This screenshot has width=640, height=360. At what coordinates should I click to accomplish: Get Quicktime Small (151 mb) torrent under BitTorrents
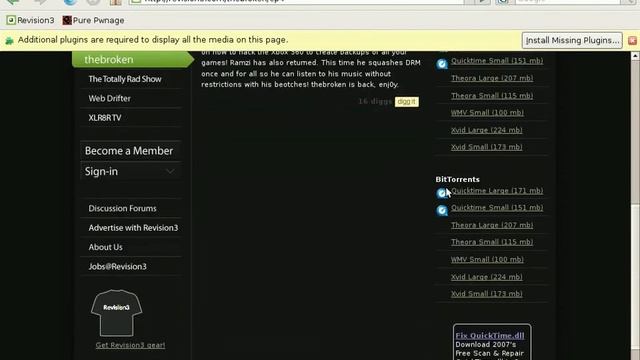pos(497,208)
